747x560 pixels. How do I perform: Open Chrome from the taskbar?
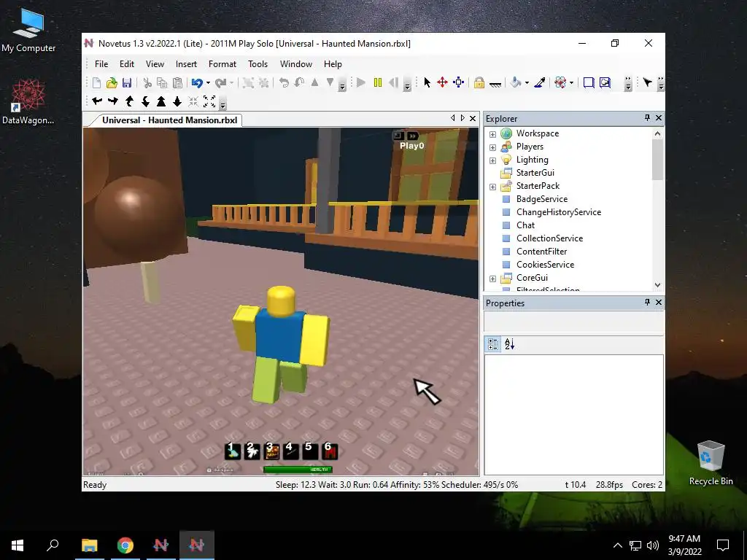125,545
